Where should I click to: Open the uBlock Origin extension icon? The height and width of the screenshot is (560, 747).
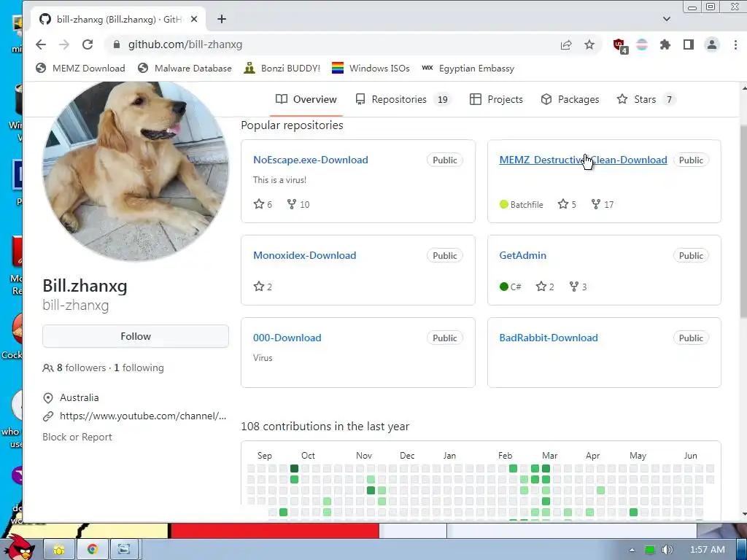[620, 45]
